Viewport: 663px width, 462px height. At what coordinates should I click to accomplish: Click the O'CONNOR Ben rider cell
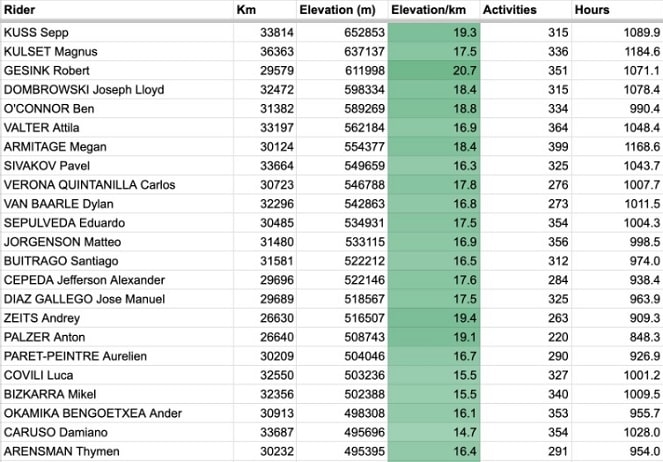pyautogui.click(x=117, y=109)
